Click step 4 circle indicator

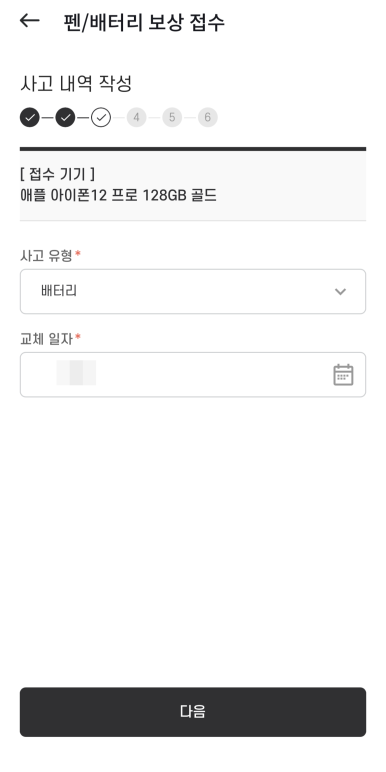click(x=136, y=118)
